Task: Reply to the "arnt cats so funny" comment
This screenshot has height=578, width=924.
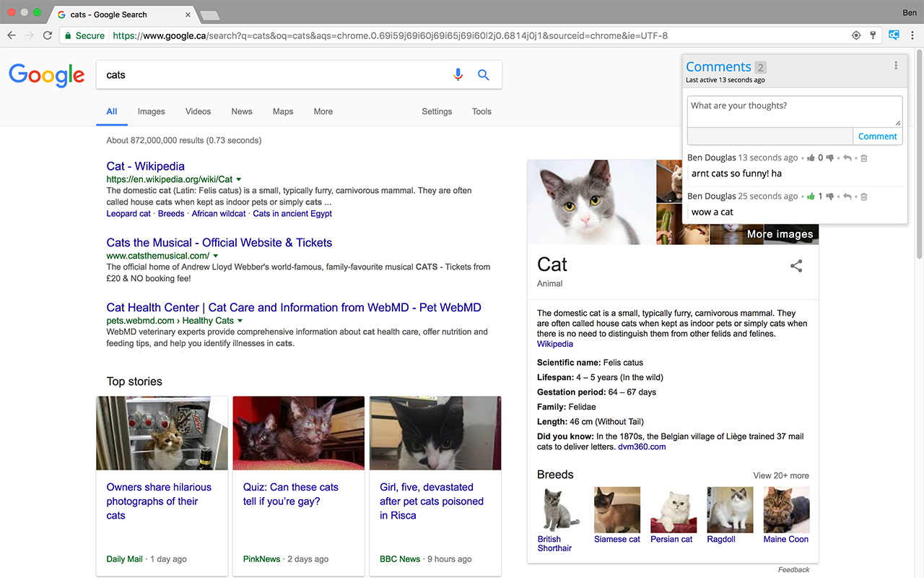Action: (847, 158)
